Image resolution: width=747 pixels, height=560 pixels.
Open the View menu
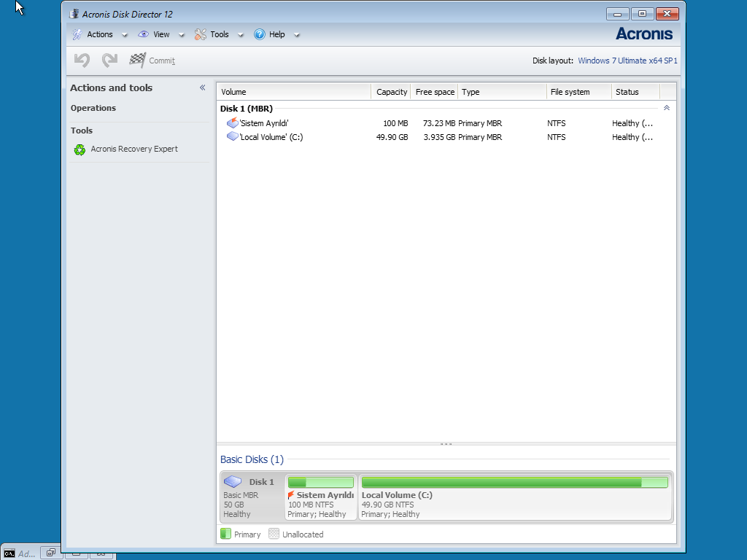(x=161, y=34)
